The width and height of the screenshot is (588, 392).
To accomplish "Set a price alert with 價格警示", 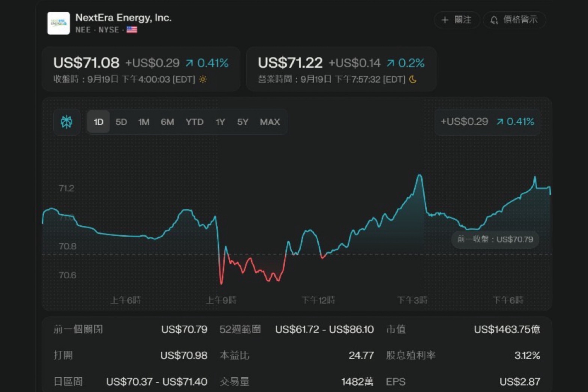I will tap(514, 20).
